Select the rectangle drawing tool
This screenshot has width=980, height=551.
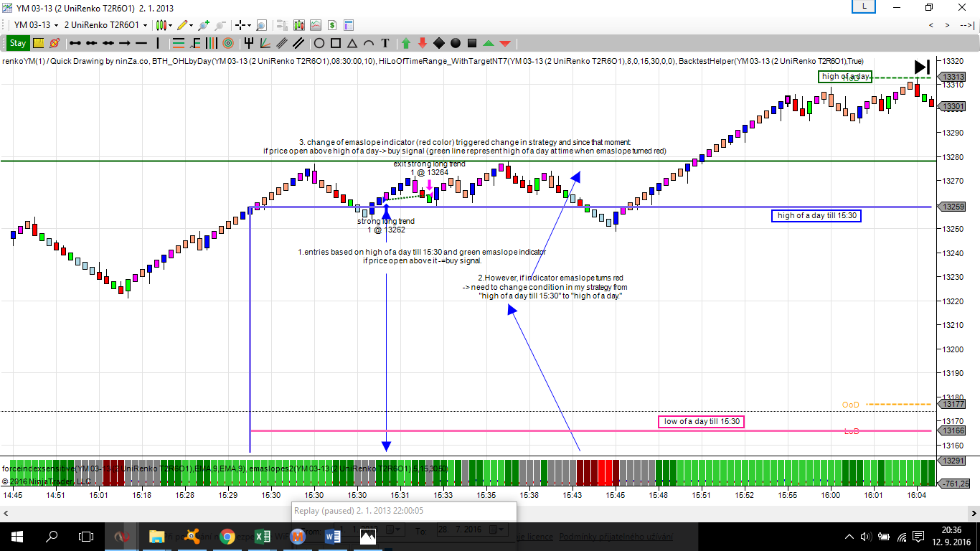tap(336, 43)
